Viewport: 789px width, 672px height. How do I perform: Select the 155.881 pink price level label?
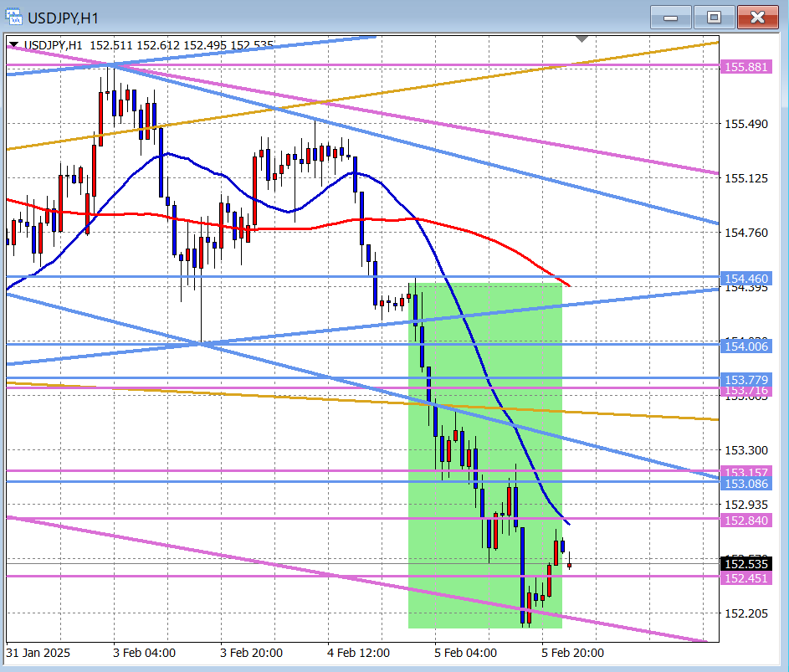[745, 67]
